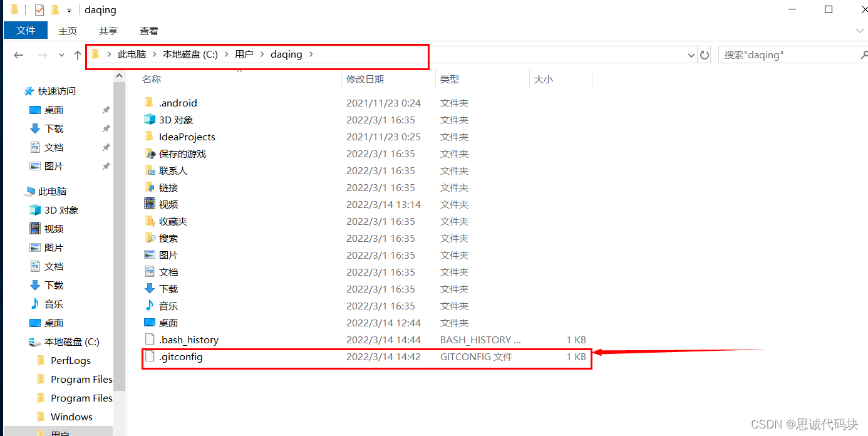Click the 音乐 icon in sidebar
This screenshot has height=436, width=868.
[35, 304]
